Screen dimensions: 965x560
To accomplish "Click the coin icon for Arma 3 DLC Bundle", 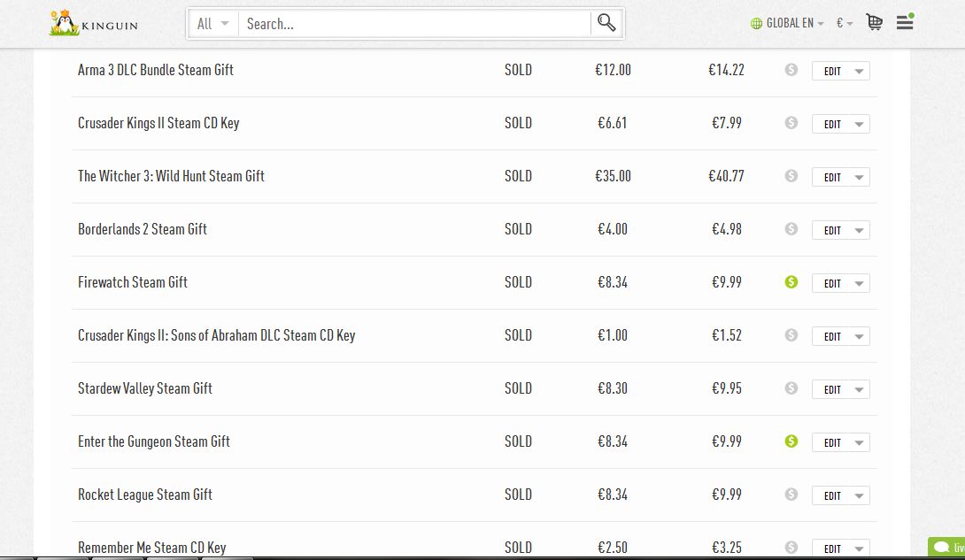I will [791, 70].
